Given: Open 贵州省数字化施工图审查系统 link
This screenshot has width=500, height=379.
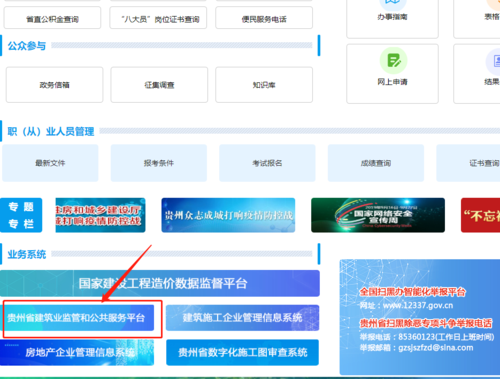Looking at the screenshot, I should click(x=242, y=352).
